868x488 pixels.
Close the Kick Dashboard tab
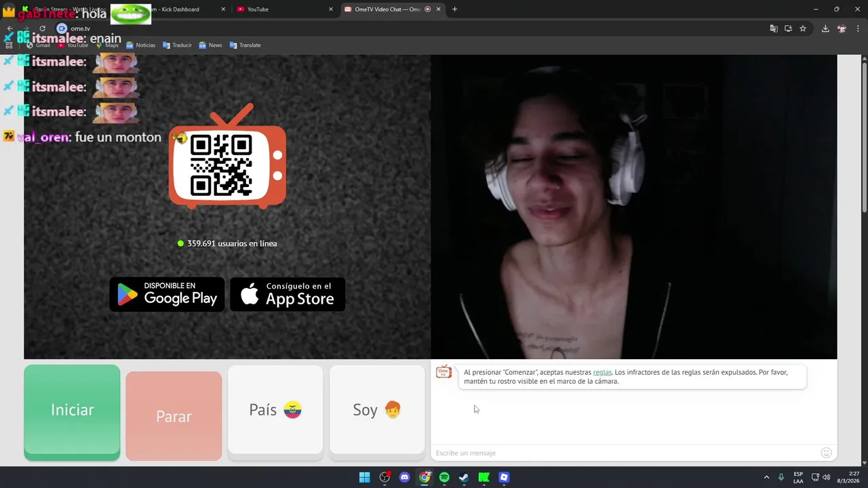point(224,9)
